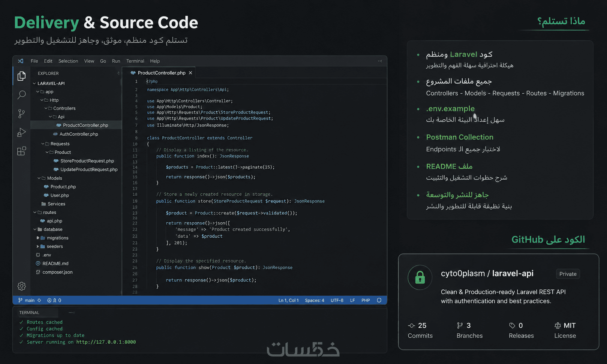The image size is (607, 364).
Task: Click the Branches icon in GitHub card
Action: [460, 325]
